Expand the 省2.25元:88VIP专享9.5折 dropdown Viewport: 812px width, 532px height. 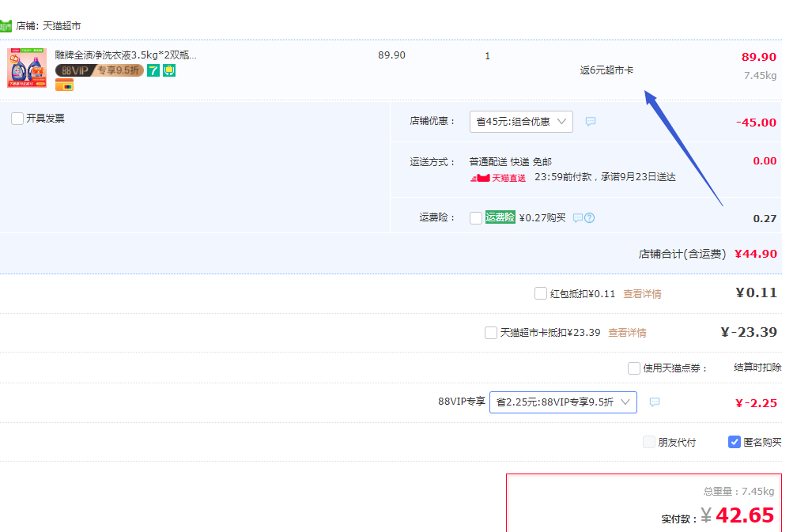(563, 402)
